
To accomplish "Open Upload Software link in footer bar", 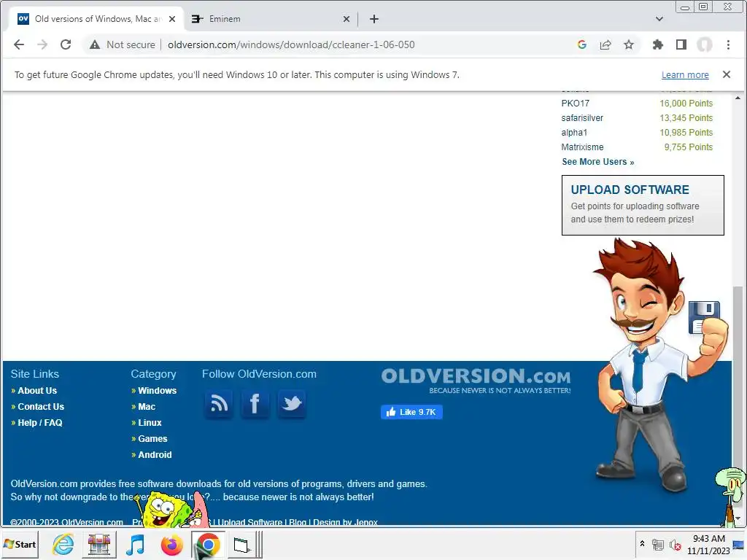I will pos(249,522).
